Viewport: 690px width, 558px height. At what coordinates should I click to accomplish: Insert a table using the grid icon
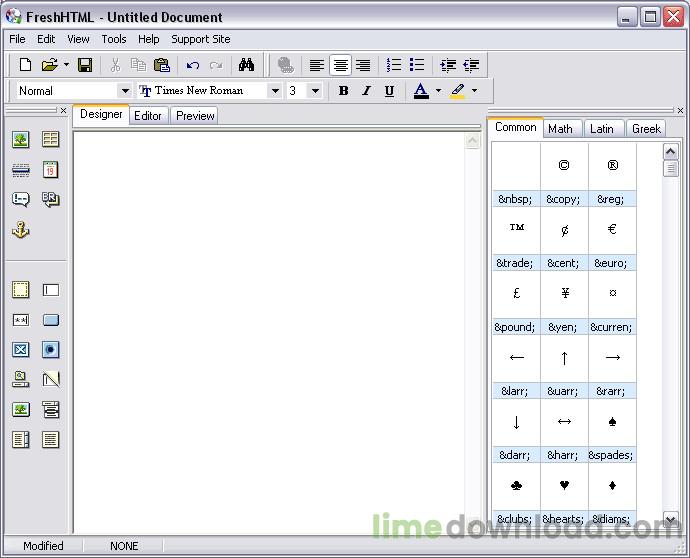51,140
